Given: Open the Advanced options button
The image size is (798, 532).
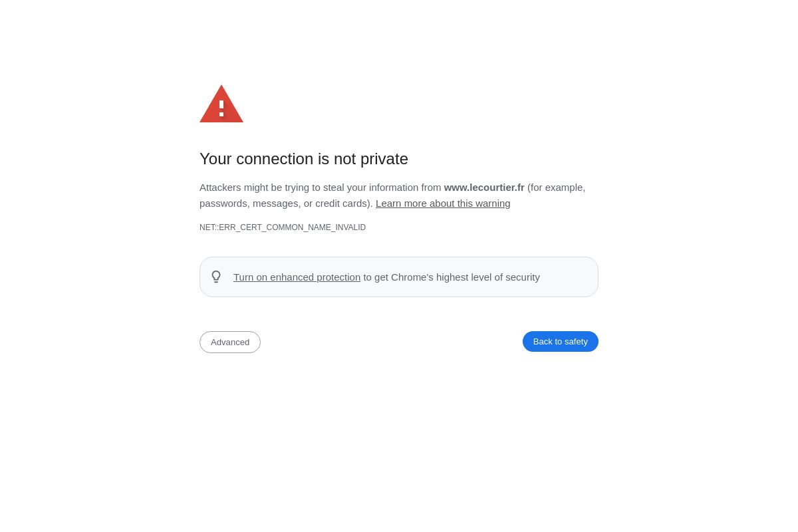Looking at the screenshot, I should 230,342.
